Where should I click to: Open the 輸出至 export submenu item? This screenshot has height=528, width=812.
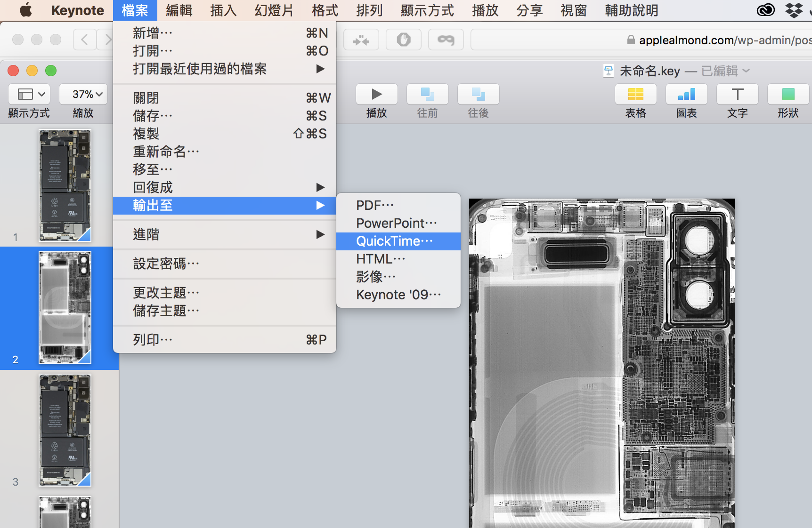pos(225,205)
